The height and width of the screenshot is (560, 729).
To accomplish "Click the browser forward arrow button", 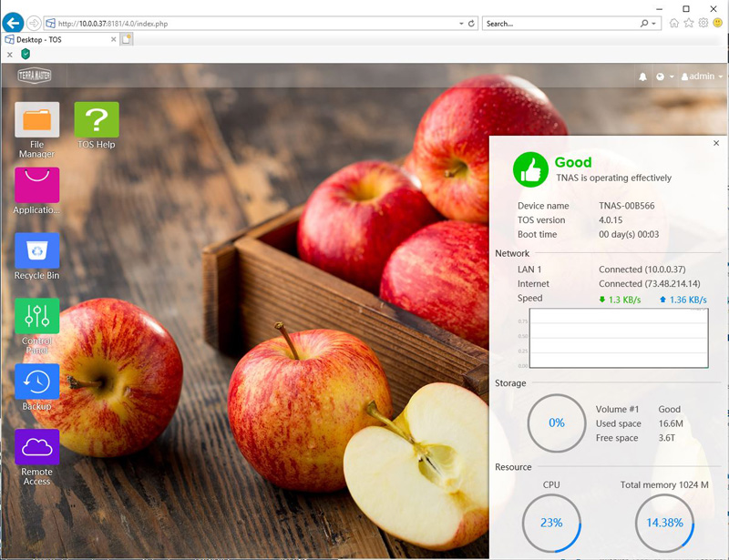I will point(33,23).
